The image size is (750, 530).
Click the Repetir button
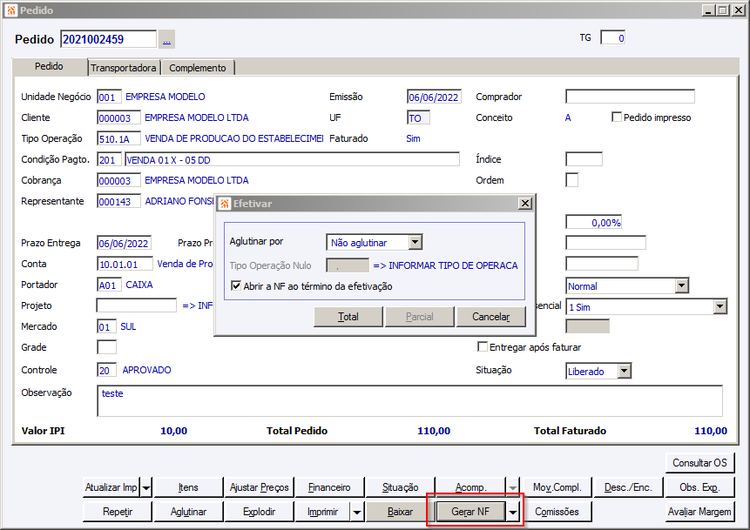point(117,512)
